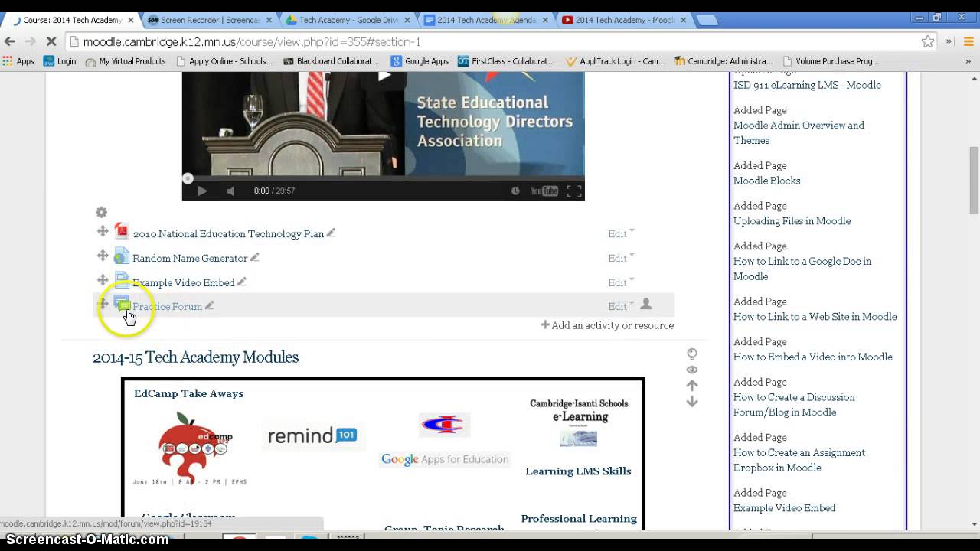Switch to 2014 Tech Academy YouTube tab
The height and width of the screenshot is (551, 980).
(624, 20)
